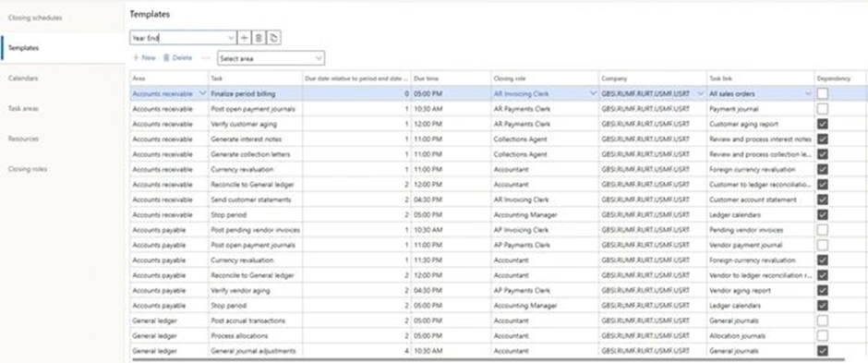Select the Stop period task under Accounts payable

pos(255,306)
